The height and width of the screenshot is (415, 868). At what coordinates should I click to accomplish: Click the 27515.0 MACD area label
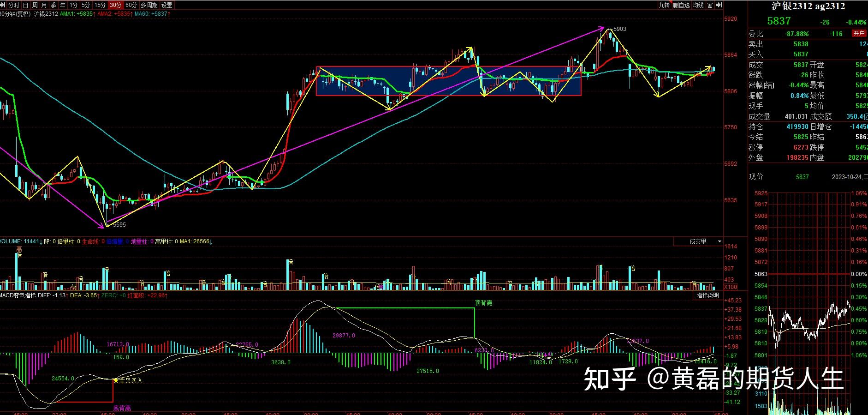pyautogui.click(x=428, y=371)
